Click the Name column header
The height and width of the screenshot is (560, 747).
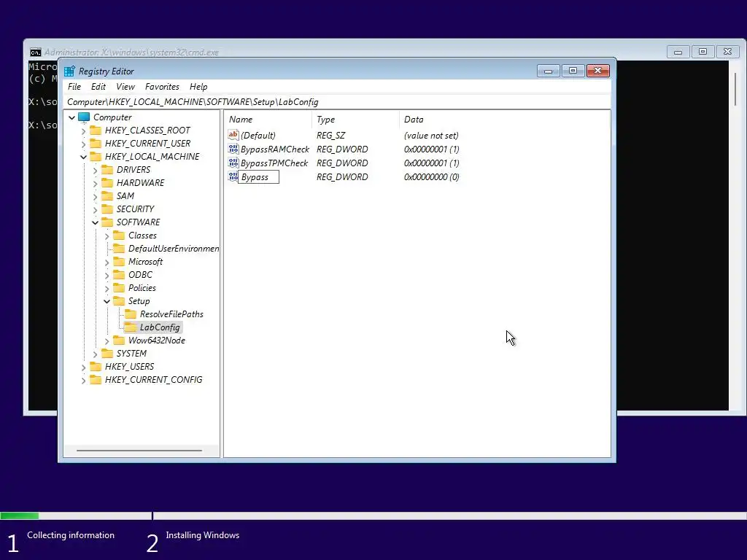pyautogui.click(x=268, y=120)
